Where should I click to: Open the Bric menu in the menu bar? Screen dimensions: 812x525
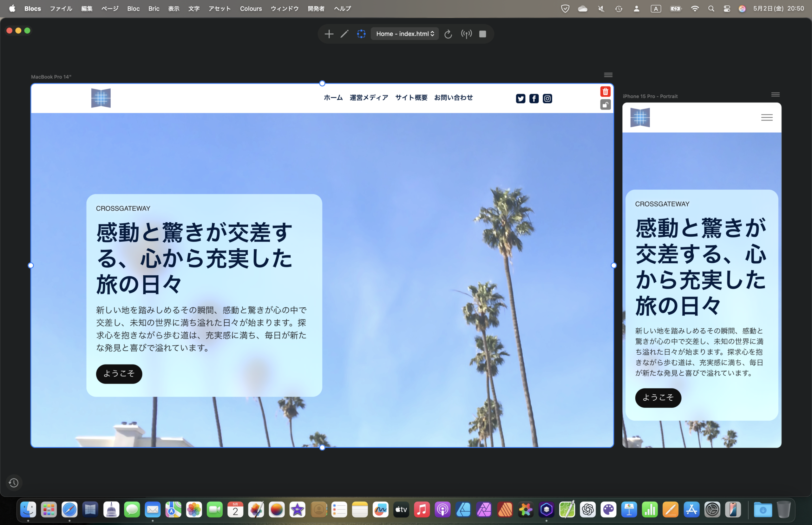point(154,9)
